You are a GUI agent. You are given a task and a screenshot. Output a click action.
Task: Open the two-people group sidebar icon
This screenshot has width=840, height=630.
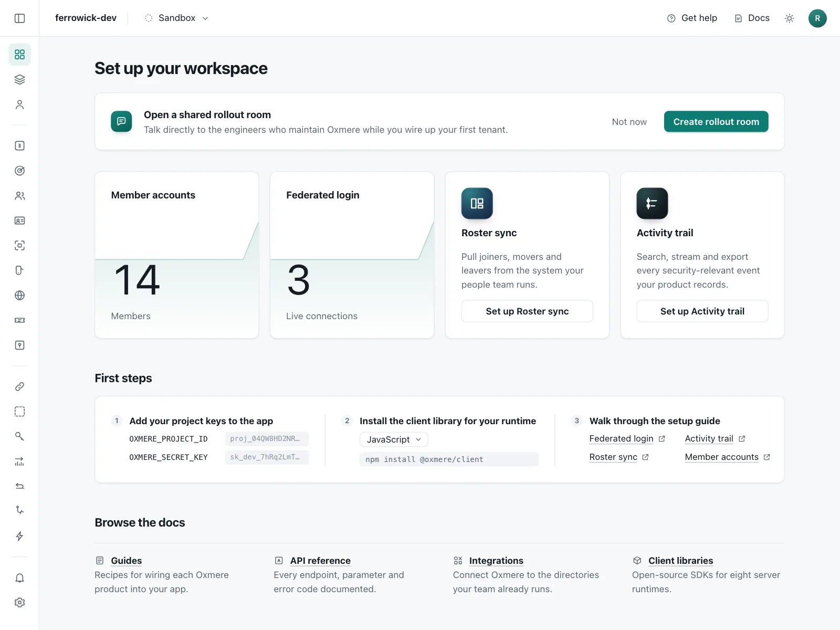click(19, 196)
